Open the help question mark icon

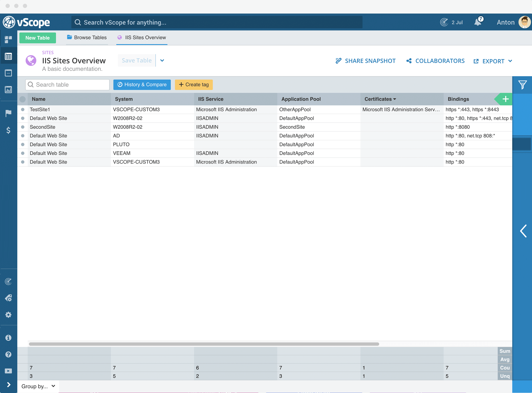(8, 354)
